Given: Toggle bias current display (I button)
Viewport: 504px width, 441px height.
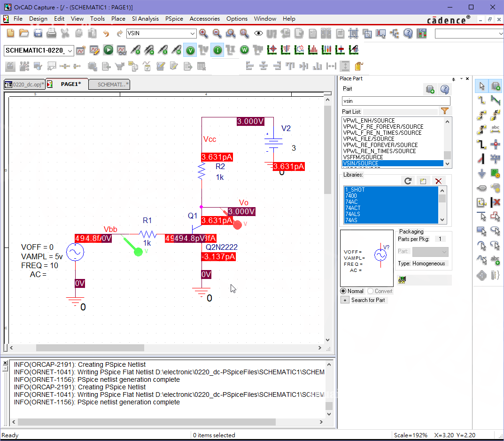Looking at the screenshot, I should 217,50.
